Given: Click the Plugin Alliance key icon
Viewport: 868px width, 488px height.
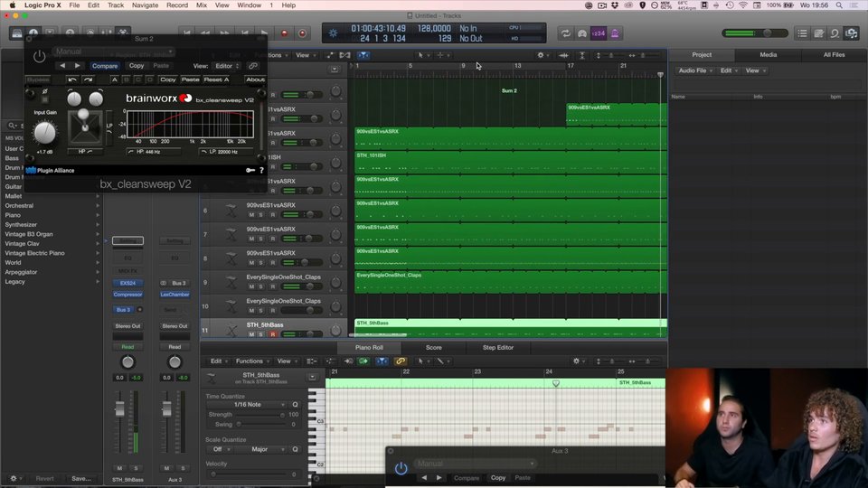Looking at the screenshot, I should 250,171.
